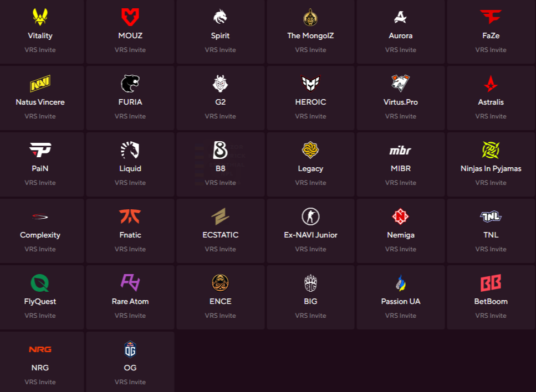This screenshot has height=392, width=536.
Task: Click the OG team logo
Action: coord(130,349)
